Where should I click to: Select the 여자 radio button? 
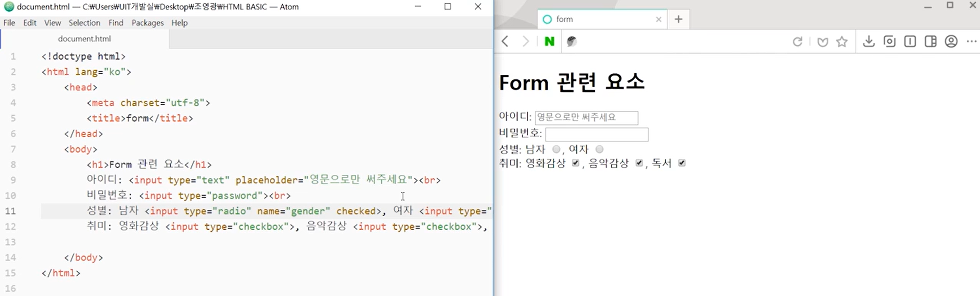pos(600,149)
